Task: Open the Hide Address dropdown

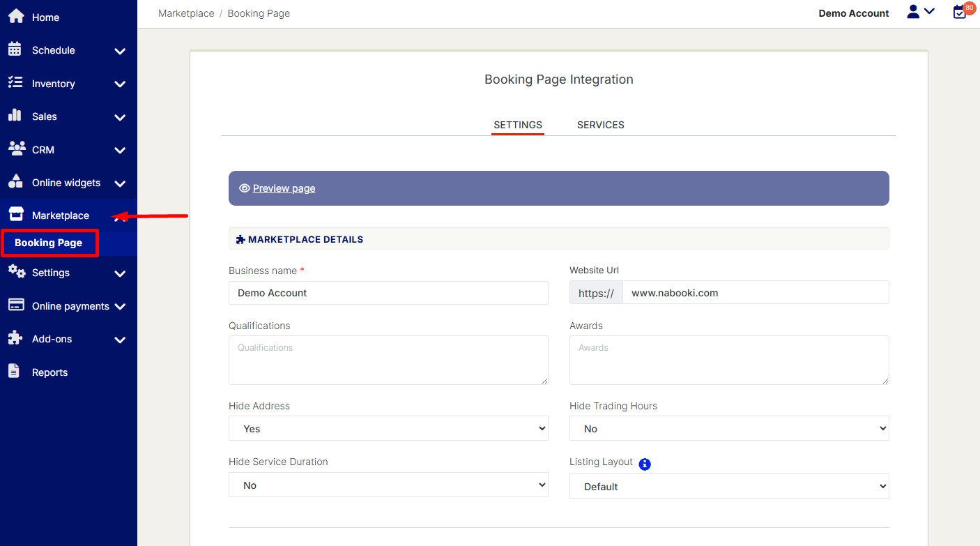Action: pyautogui.click(x=388, y=429)
